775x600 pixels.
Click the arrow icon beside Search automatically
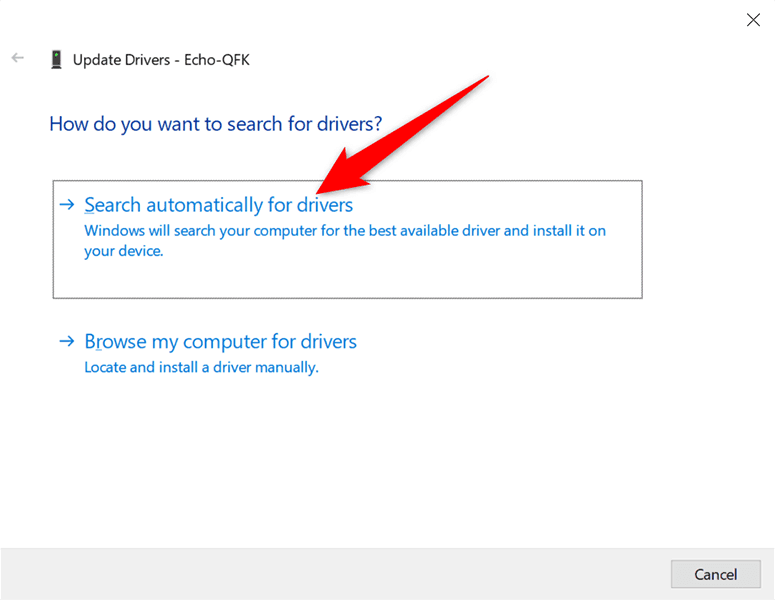coord(67,205)
